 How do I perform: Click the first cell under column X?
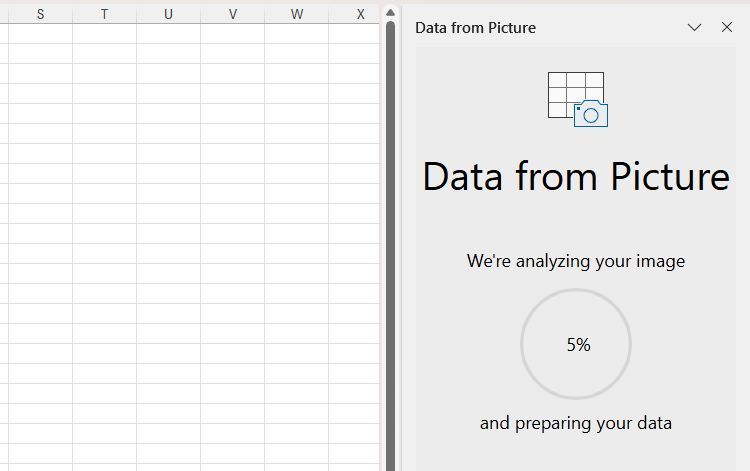tap(355, 33)
